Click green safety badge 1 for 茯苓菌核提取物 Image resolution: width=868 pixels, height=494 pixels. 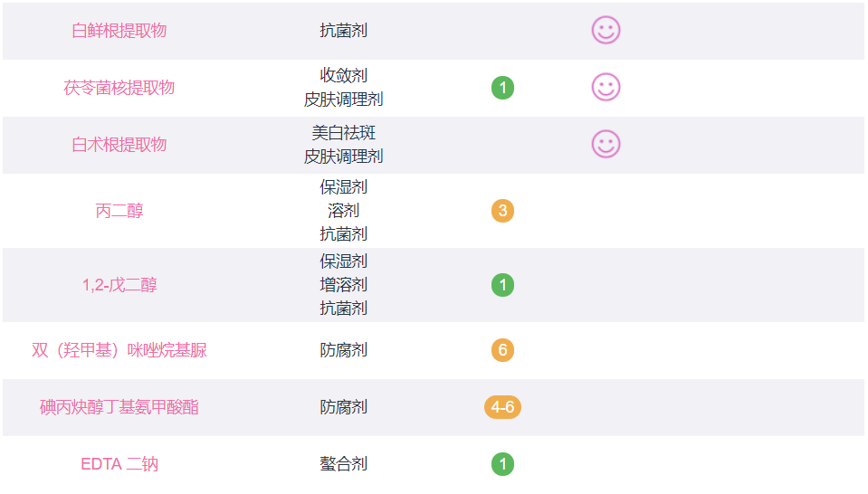click(502, 88)
